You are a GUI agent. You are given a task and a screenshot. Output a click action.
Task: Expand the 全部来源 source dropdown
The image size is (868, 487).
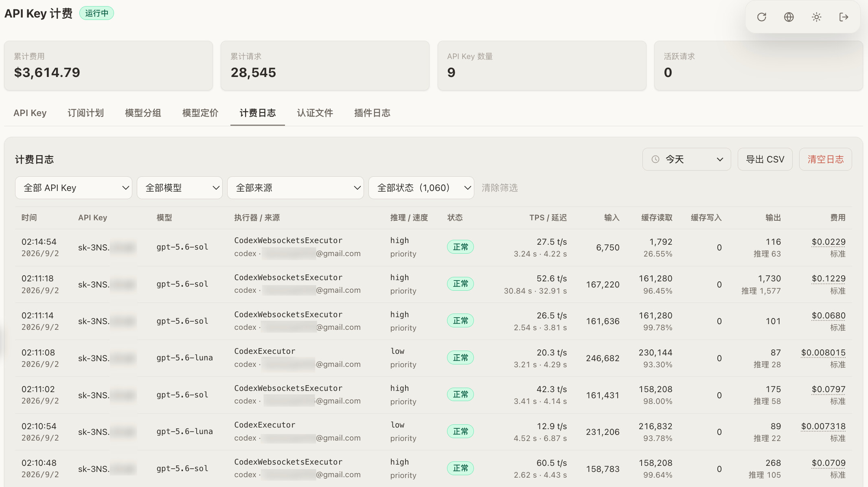pyautogui.click(x=295, y=188)
